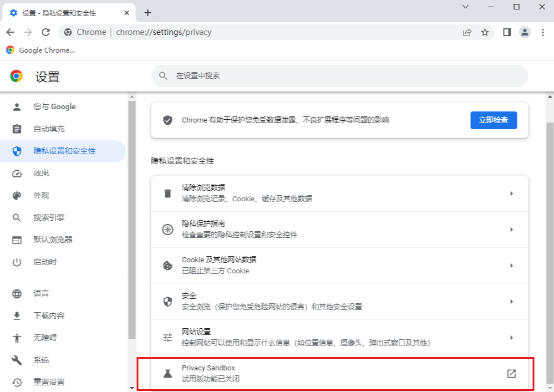This screenshot has height=392, width=554.
Task: Open the 安全 settings row
Action: click(339, 302)
